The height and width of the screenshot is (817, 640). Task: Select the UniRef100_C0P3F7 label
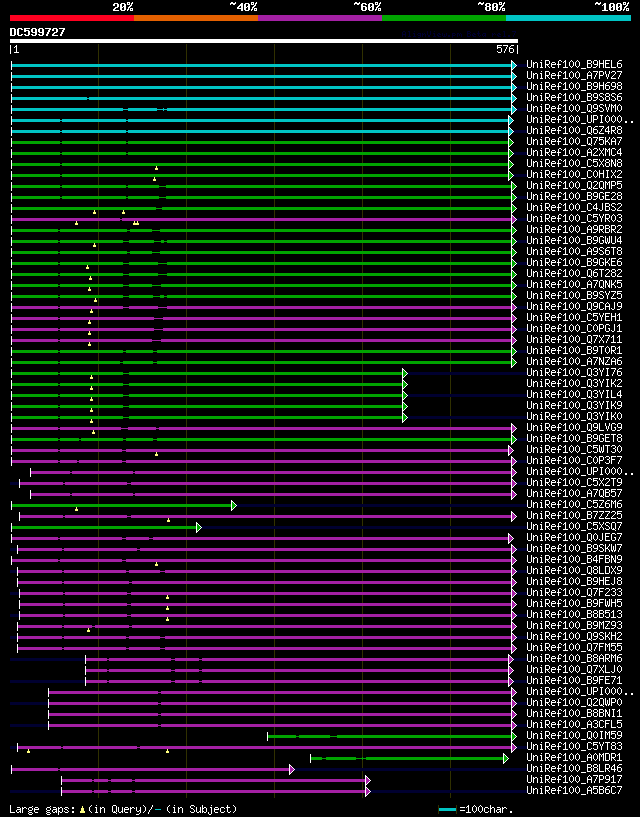[x=574, y=461]
